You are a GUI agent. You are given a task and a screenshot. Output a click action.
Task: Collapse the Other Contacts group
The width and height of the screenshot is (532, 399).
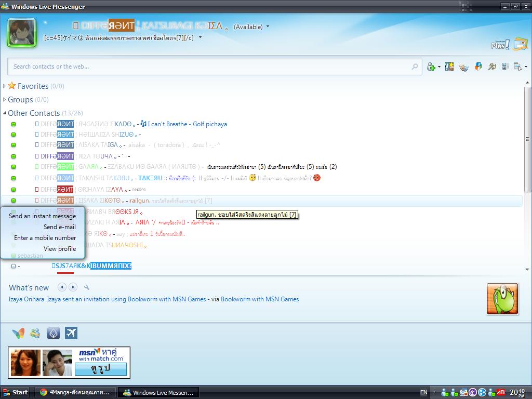point(4,113)
